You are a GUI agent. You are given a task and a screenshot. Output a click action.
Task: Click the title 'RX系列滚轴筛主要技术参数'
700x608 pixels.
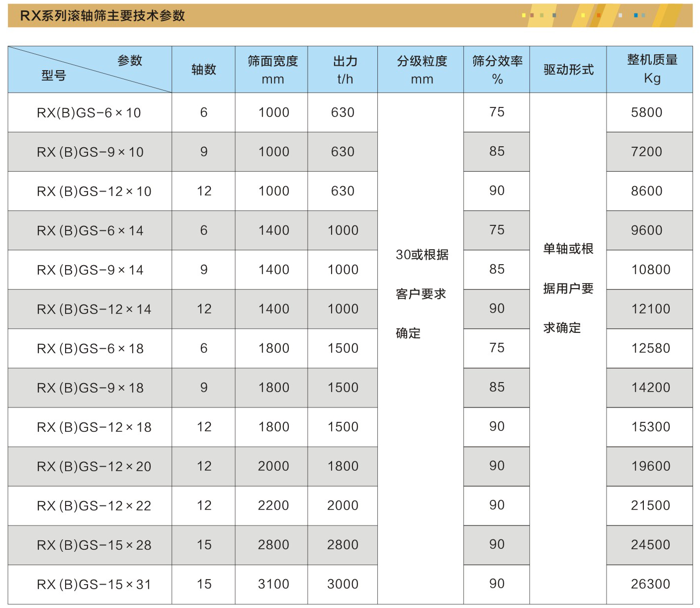102,16
